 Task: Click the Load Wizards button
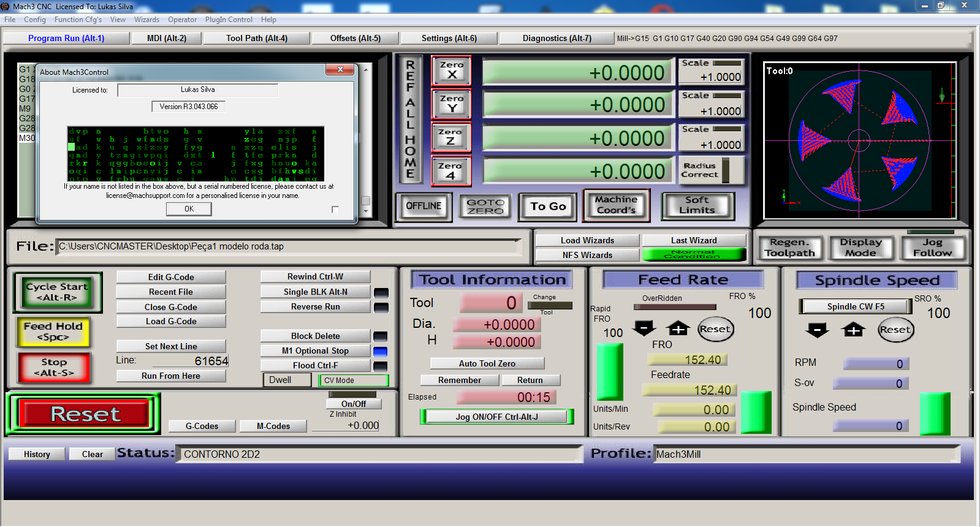tap(587, 240)
